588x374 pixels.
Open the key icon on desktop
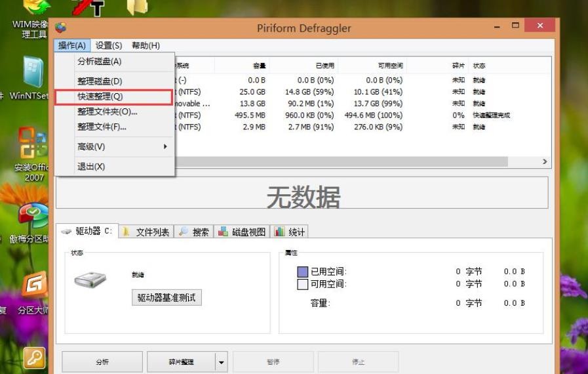coord(35,358)
